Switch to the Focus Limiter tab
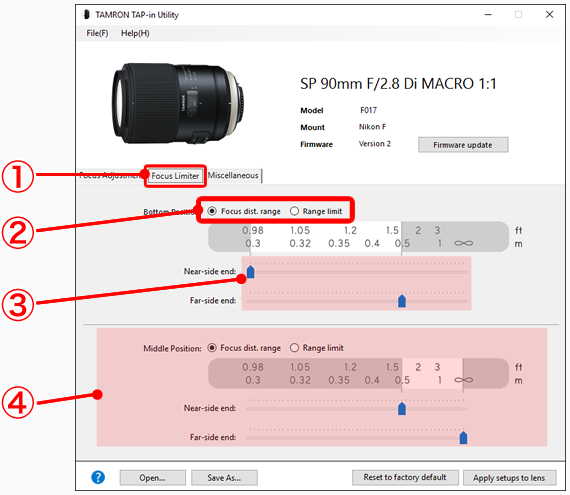Screen dimensions: 570x495 (x=175, y=176)
